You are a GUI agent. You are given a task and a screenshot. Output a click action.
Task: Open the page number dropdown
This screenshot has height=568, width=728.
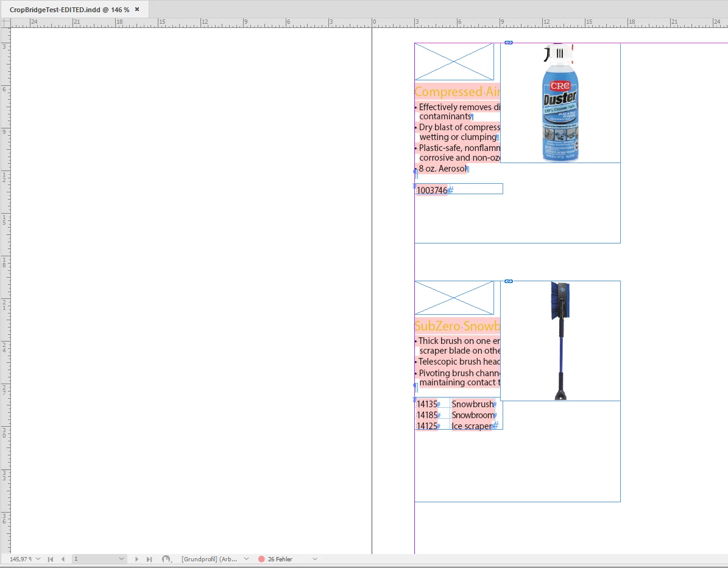[121, 559]
